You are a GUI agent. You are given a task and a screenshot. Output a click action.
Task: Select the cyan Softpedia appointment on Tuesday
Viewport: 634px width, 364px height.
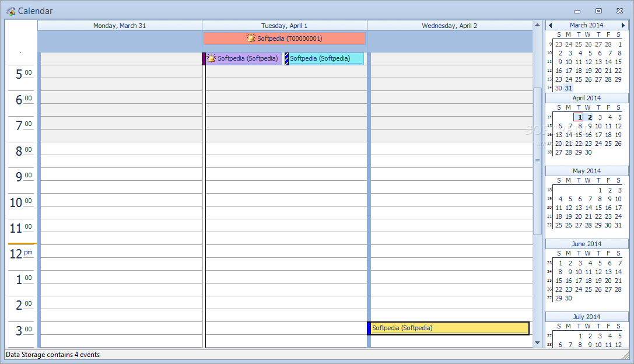[324, 59]
